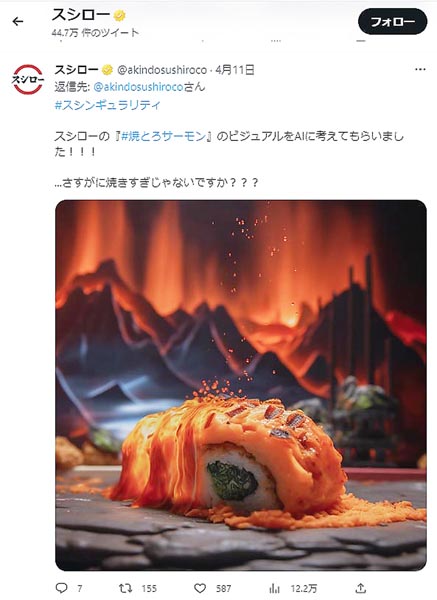This screenshot has height=600, width=437.
Task: Share the tweet via upload icon
Action: pyautogui.click(x=360, y=588)
